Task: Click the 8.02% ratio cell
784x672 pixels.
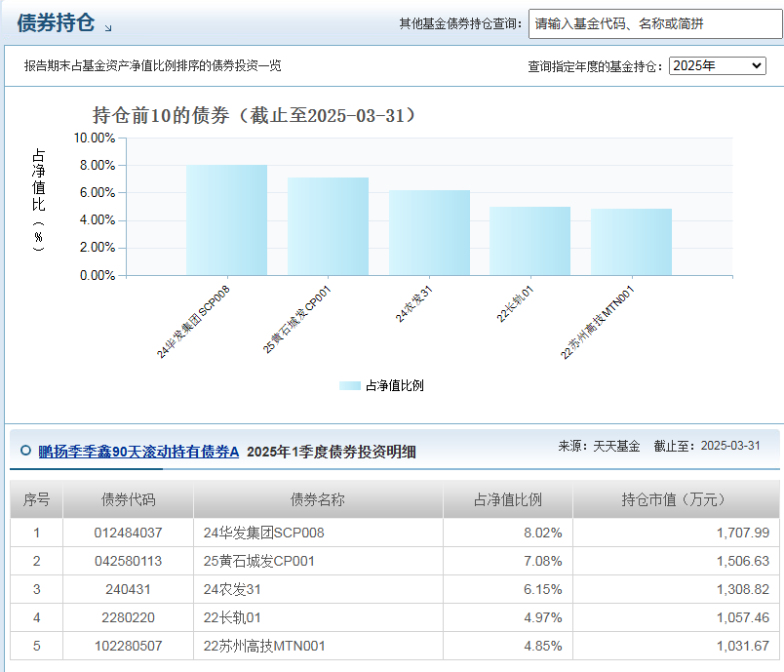Action: click(507, 533)
